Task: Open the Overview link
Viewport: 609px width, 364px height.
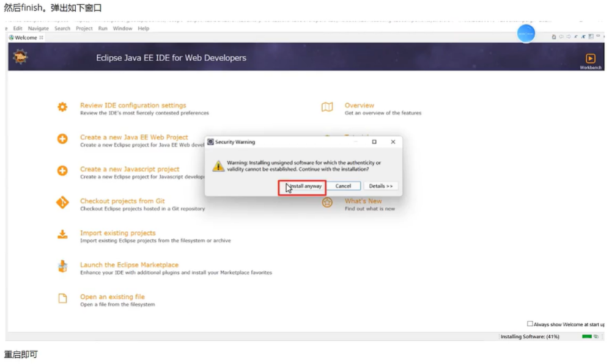Action: [x=360, y=105]
